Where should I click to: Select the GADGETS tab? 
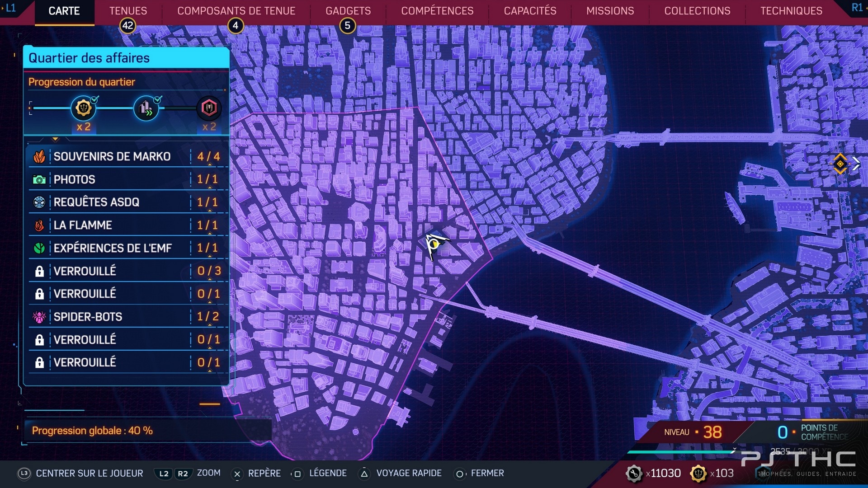[348, 11]
